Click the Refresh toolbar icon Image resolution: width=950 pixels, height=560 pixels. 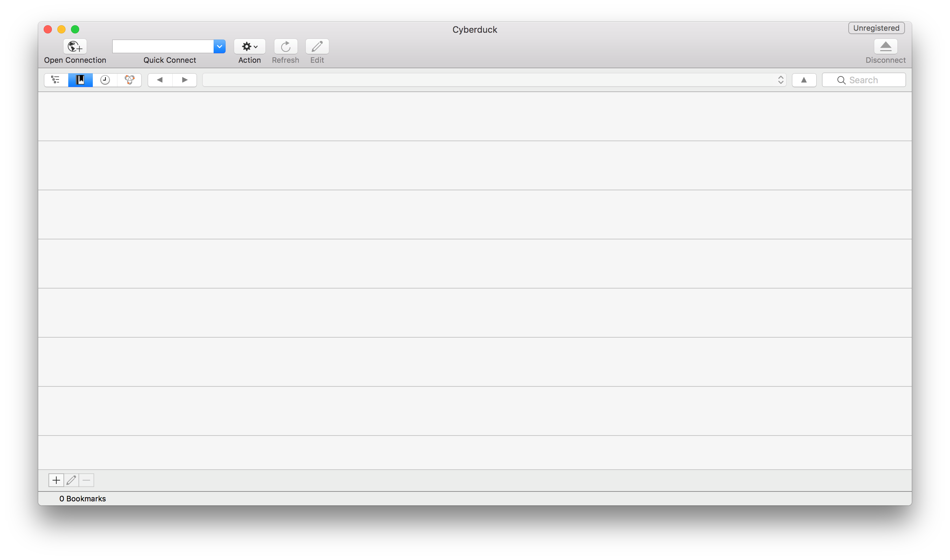[x=286, y=46]
